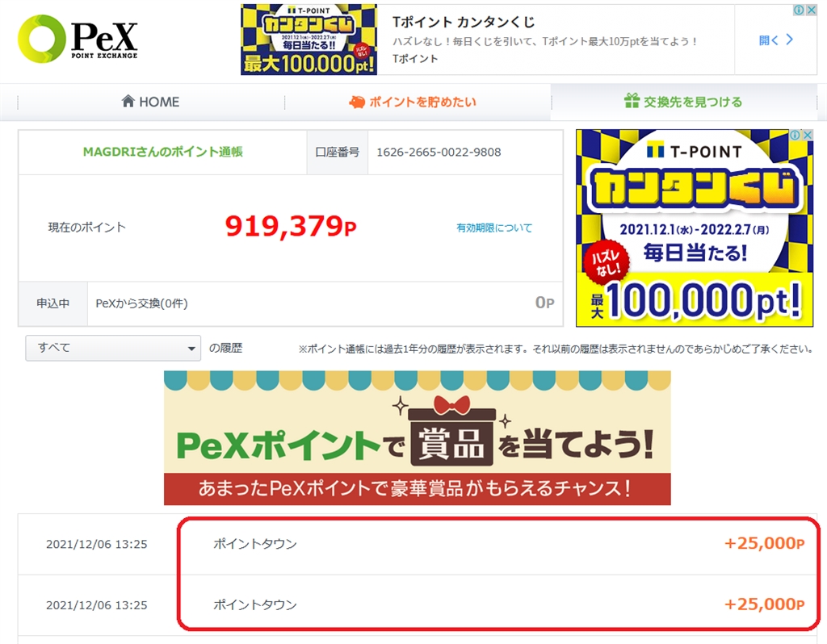The width and height of the screenshot is (827, 644).
Task: Open ad info icon on top banner
Action: tap(800, 10)
